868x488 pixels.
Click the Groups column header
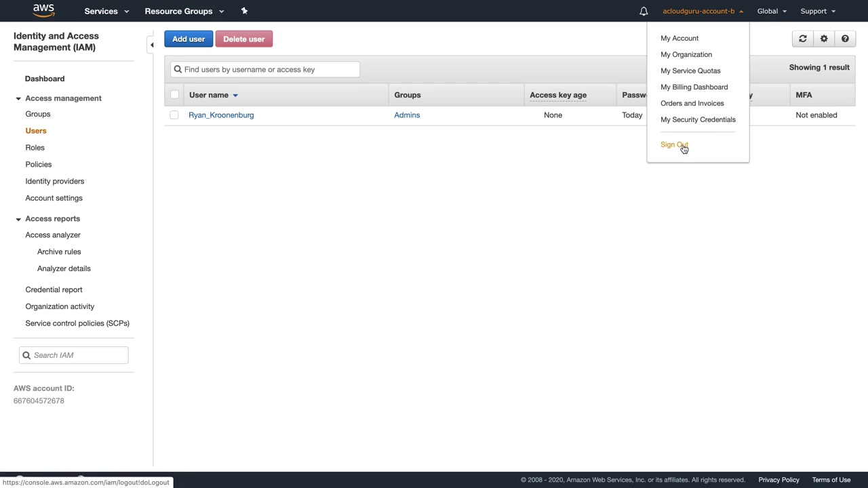coord(408,95)
